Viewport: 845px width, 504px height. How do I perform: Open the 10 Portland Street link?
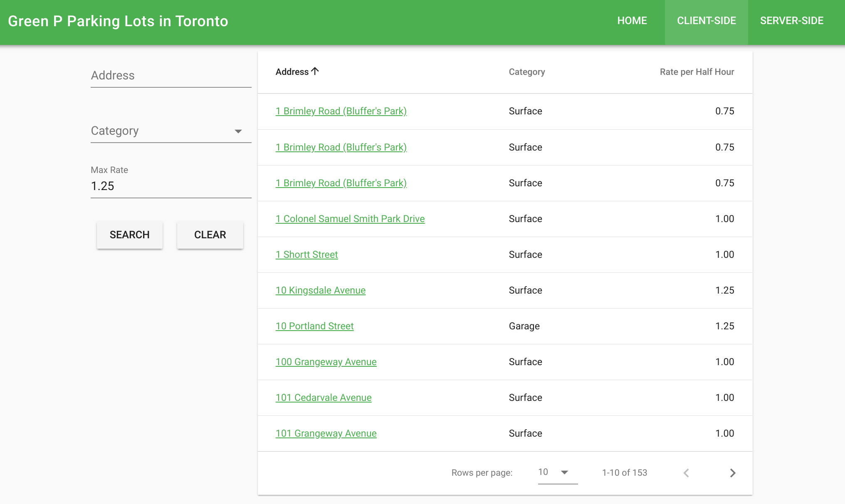[314, 326]
